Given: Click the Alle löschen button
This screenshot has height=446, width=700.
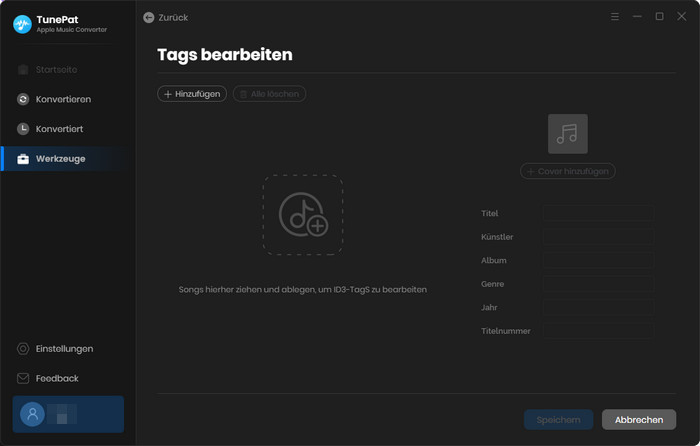Looking at the screenshot, I should coord(269,94).
